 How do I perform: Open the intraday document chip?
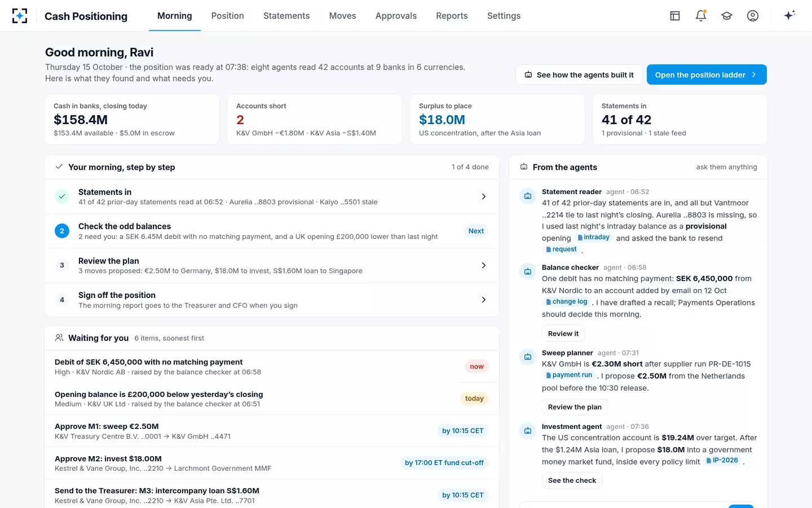pos(594,238)
